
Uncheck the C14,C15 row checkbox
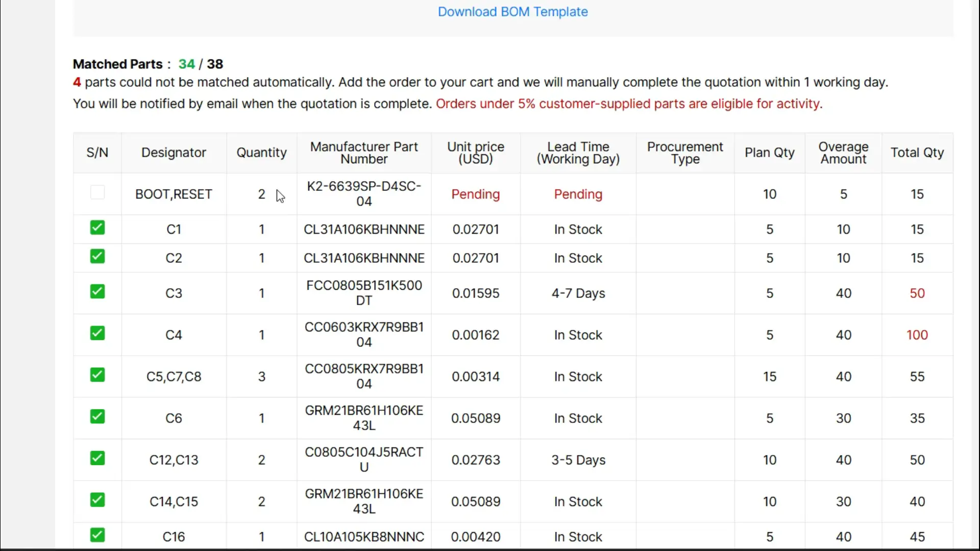click(x=97, y=499)
